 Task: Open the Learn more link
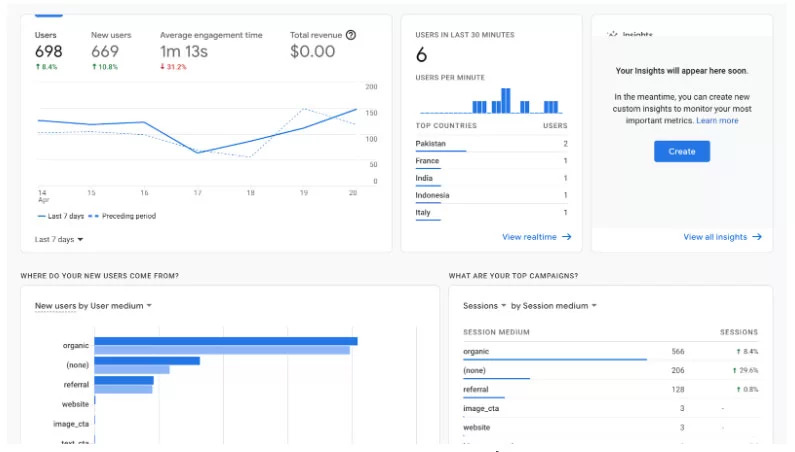(x=717, y=121)
